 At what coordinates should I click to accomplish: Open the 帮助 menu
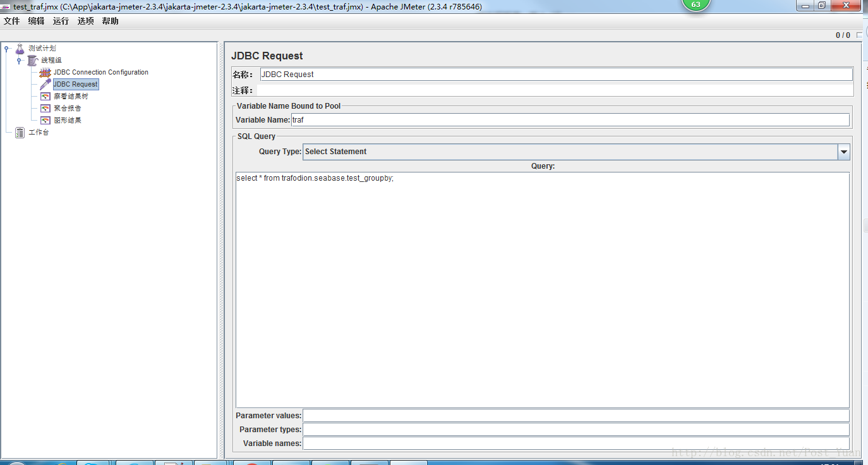pyautogui.click(x=110, y=21)
